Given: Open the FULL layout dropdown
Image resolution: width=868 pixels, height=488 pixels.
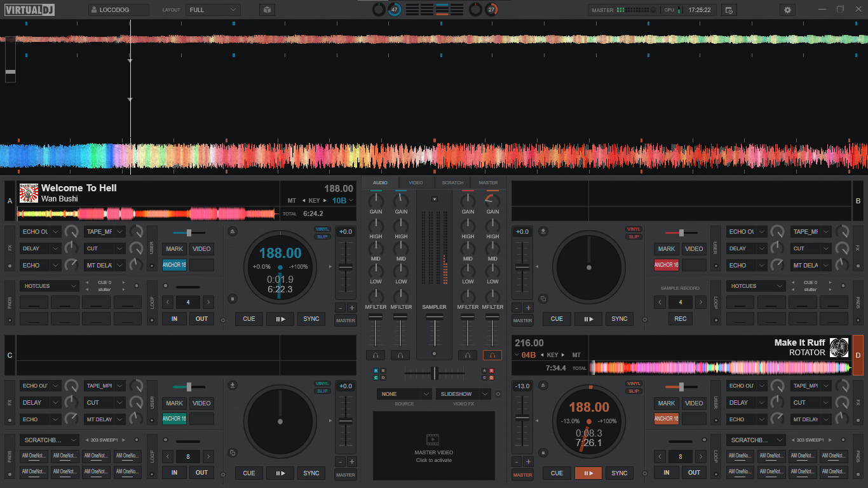Looking at the screenshot, I should (213, 10).
